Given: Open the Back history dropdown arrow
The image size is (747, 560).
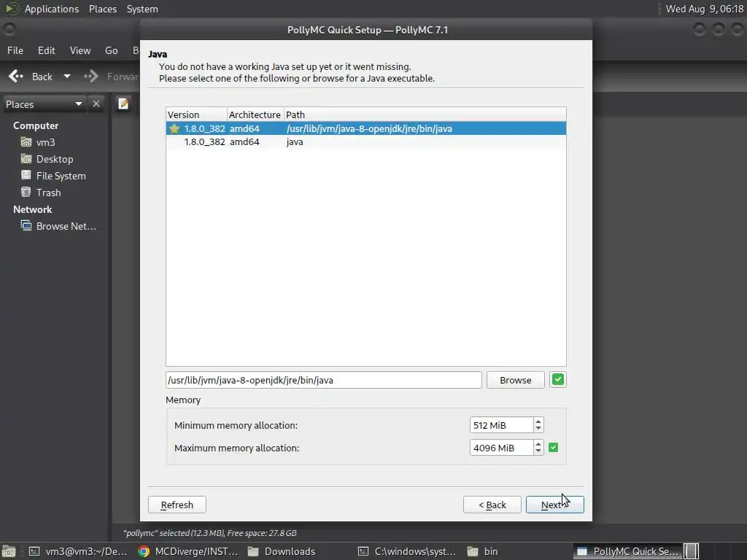Looking at the screenshot, I should (67, 76).
